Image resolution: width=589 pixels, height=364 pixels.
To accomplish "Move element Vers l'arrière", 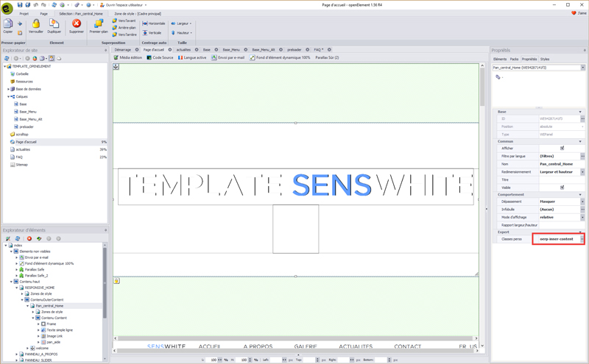I will [124, 34].
